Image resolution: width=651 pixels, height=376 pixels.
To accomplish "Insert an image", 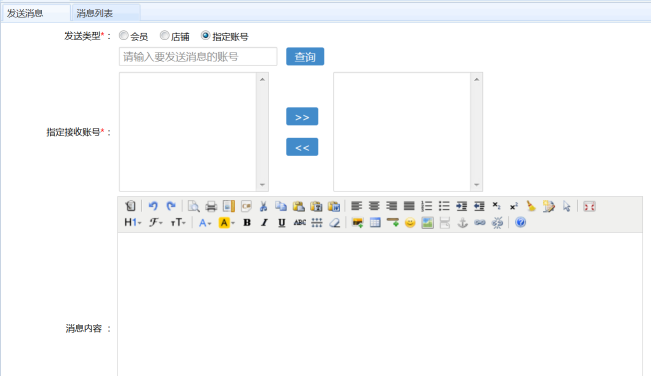I will coord(357,222).
